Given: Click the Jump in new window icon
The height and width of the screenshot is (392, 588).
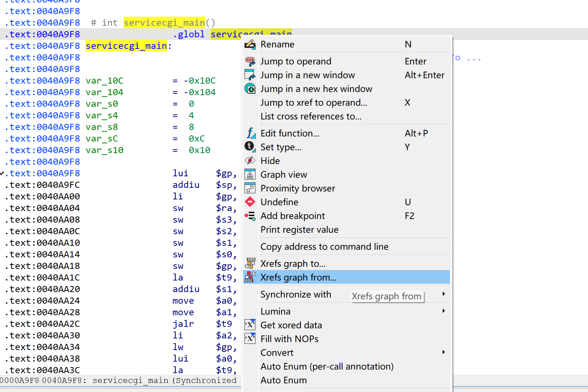Looking at the screenshot, I should click(x=250, y=75).
